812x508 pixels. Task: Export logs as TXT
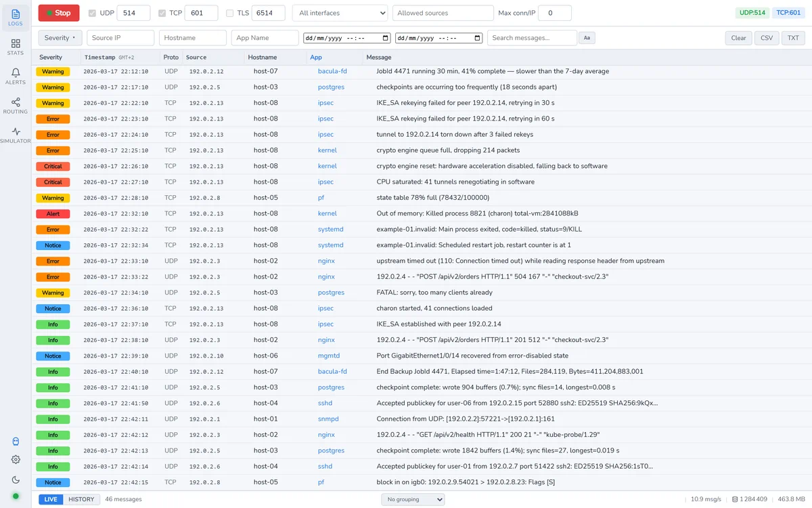tap(793, 38)
